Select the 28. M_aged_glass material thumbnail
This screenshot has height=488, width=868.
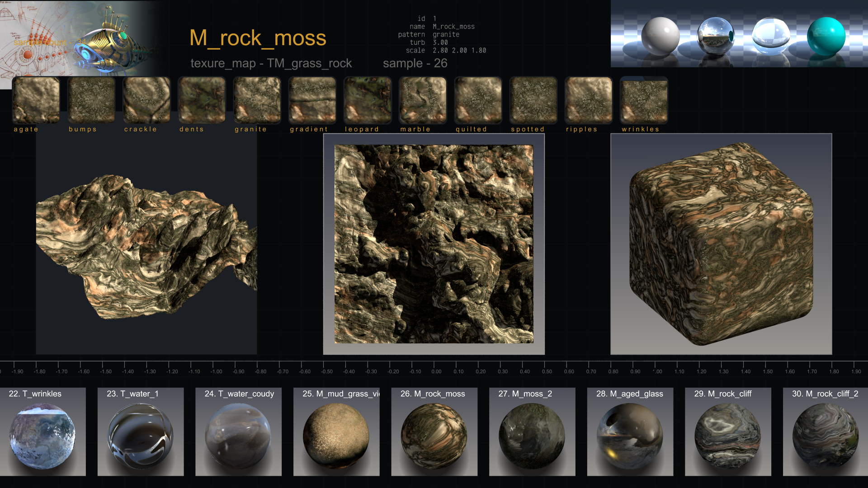pyautogui.click(x=630, y=432)
